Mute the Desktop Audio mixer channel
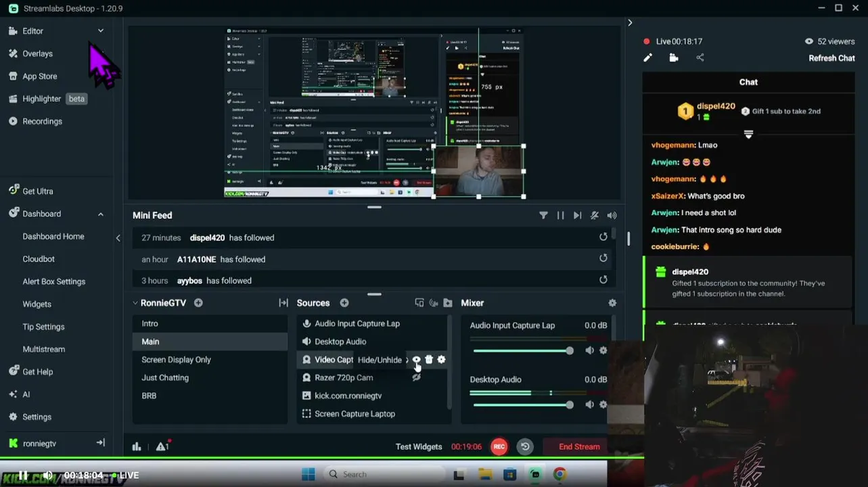This screenshot has width=868, height=487. click(589, 404)
